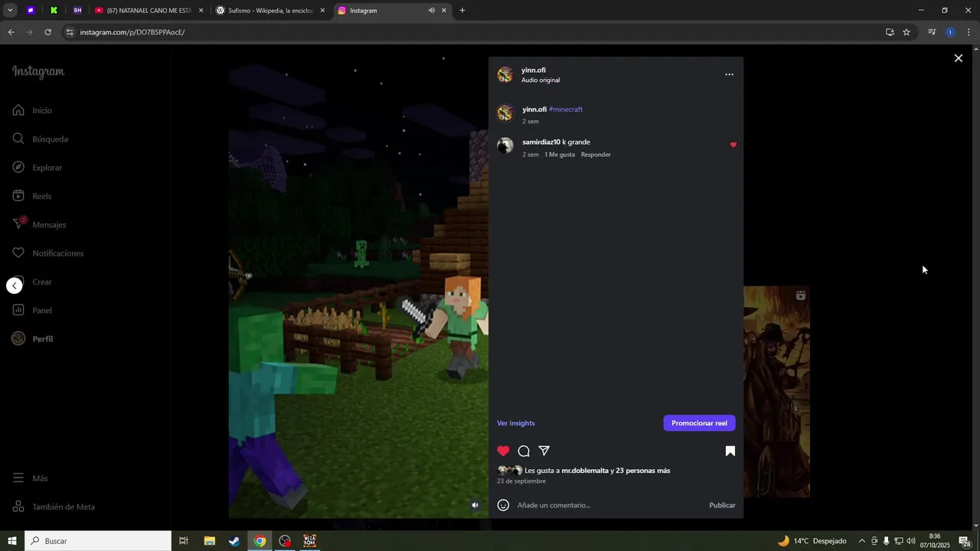The width and height of the screenshot is (980, 551).
Task: Show hidden system tray icons
Action: click(x=862, y=541)
